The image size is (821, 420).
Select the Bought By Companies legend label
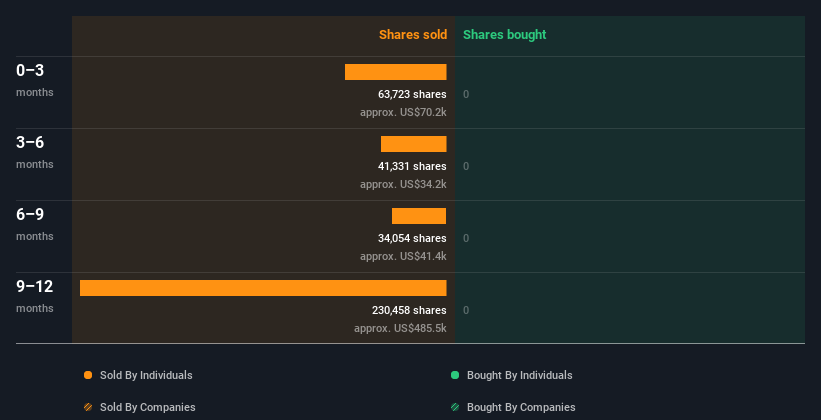click(521, 407)
